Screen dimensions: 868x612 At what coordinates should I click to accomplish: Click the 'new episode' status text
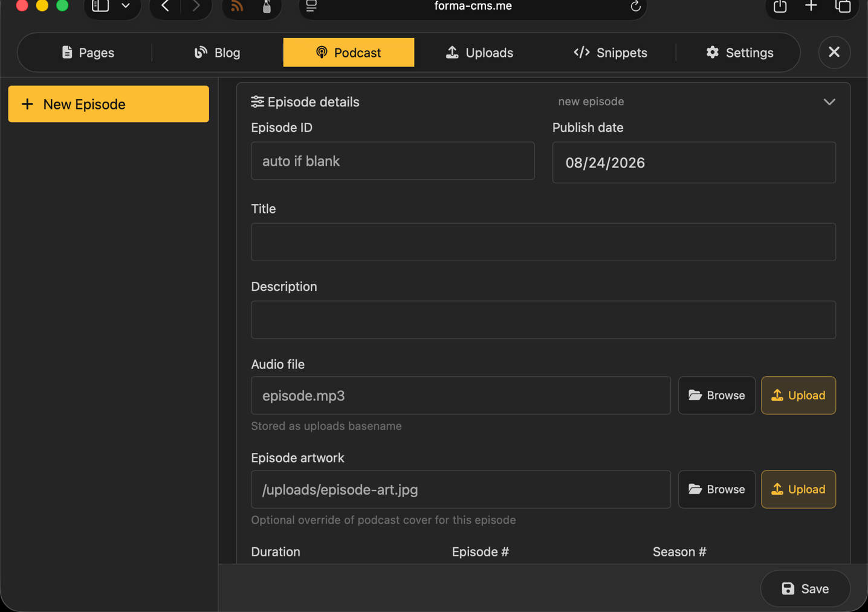(591, 102)
